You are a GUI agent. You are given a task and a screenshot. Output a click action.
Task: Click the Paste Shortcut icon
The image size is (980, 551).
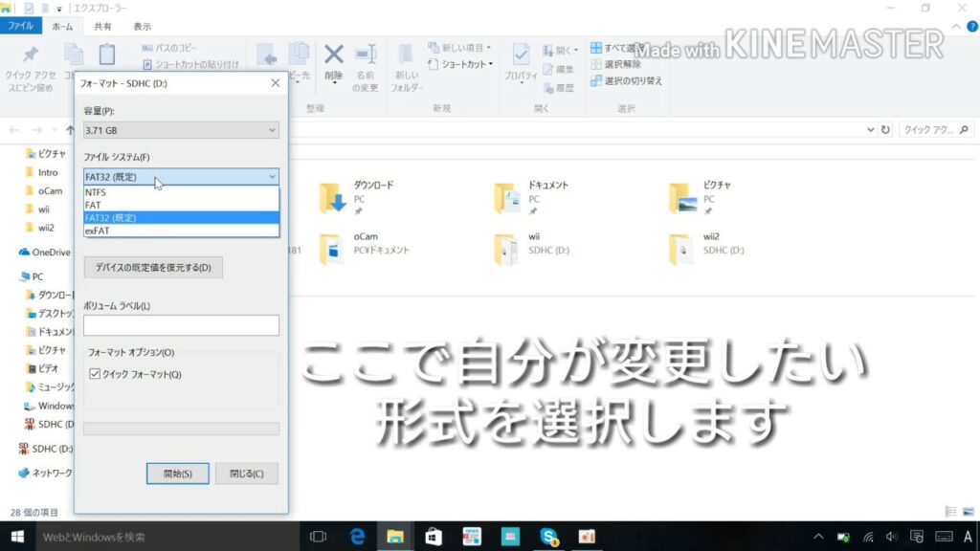tap(191, 63)
